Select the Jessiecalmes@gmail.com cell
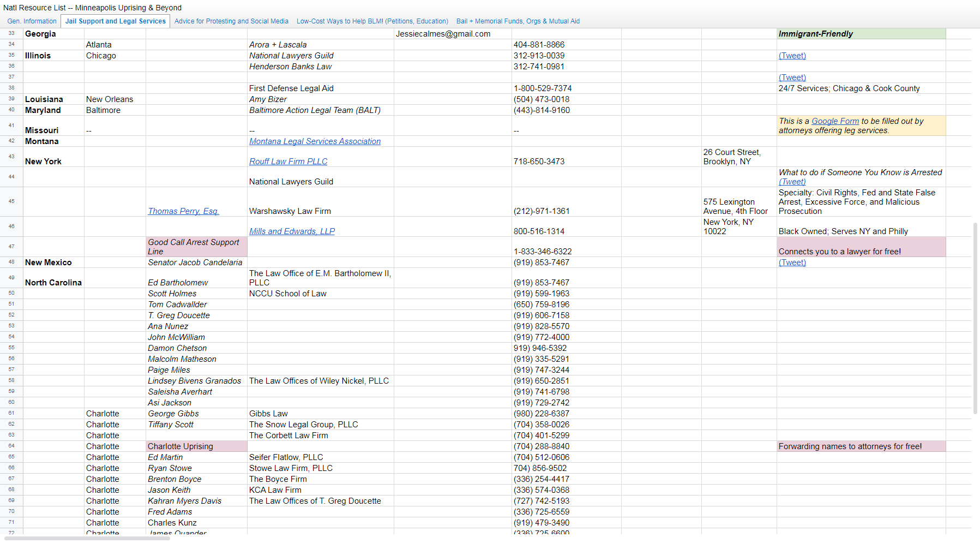 (x=453, y=34)
